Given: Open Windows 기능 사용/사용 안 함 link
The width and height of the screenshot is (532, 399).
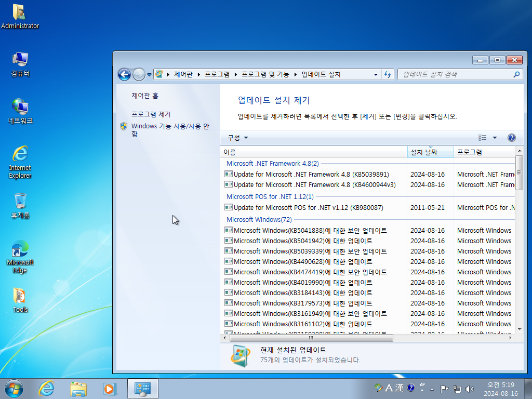Looking at the screenshot, I should tap(170, 130).
